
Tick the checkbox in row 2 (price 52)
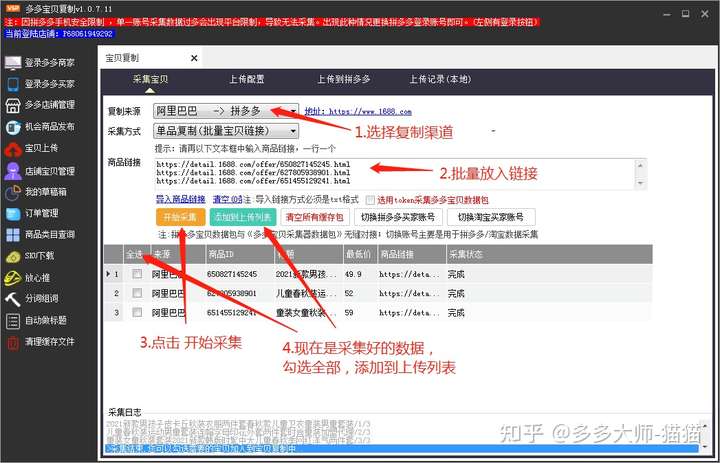(x=137, y=293)
